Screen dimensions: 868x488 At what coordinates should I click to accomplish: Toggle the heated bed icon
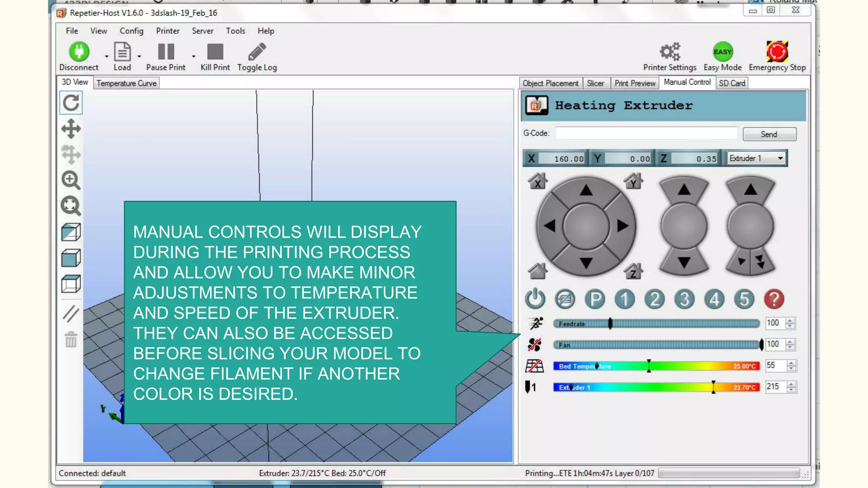534,366
